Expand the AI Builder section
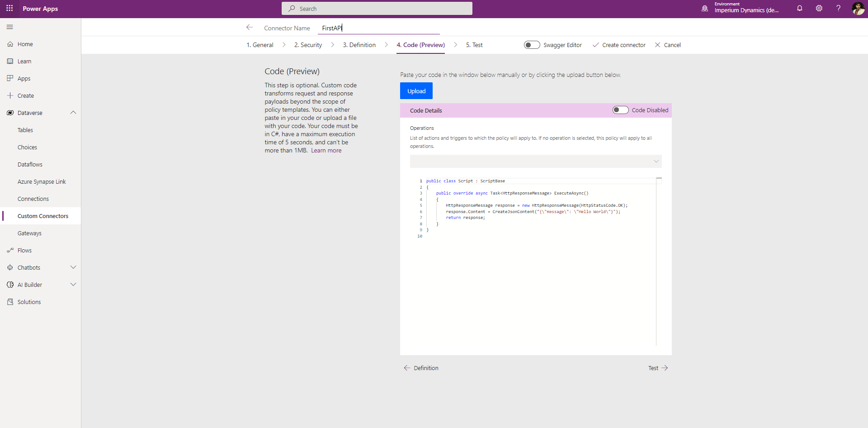 click(x=73, y=285)
